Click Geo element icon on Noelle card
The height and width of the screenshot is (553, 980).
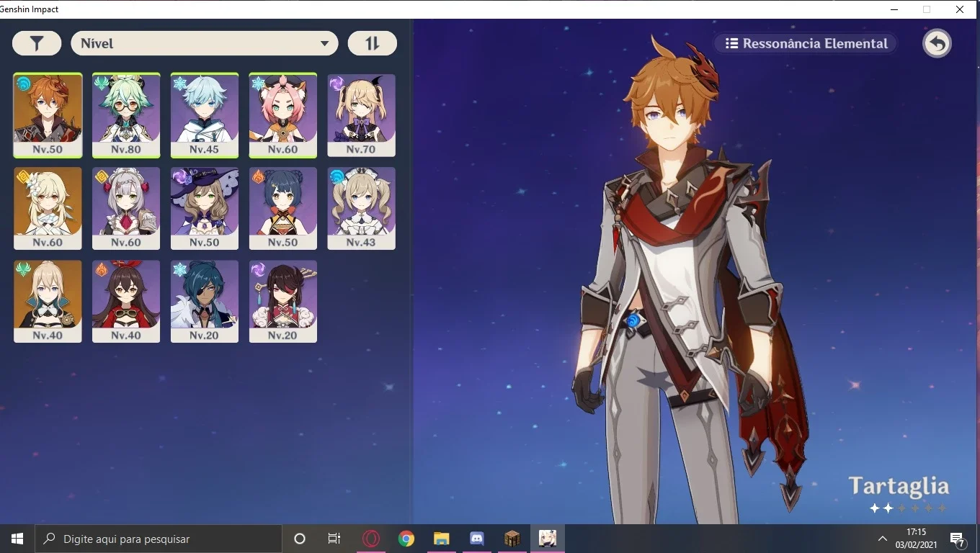(102, 176)
